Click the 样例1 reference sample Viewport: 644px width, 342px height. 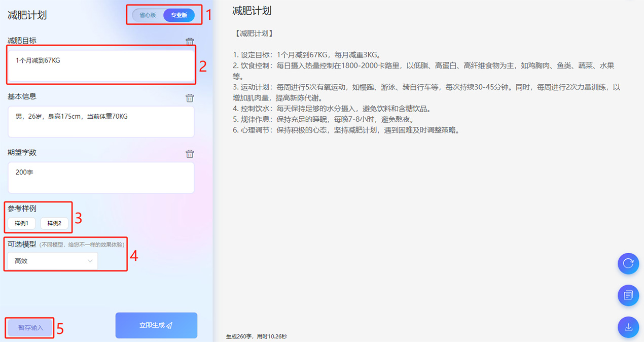click(x=20, y=223)
